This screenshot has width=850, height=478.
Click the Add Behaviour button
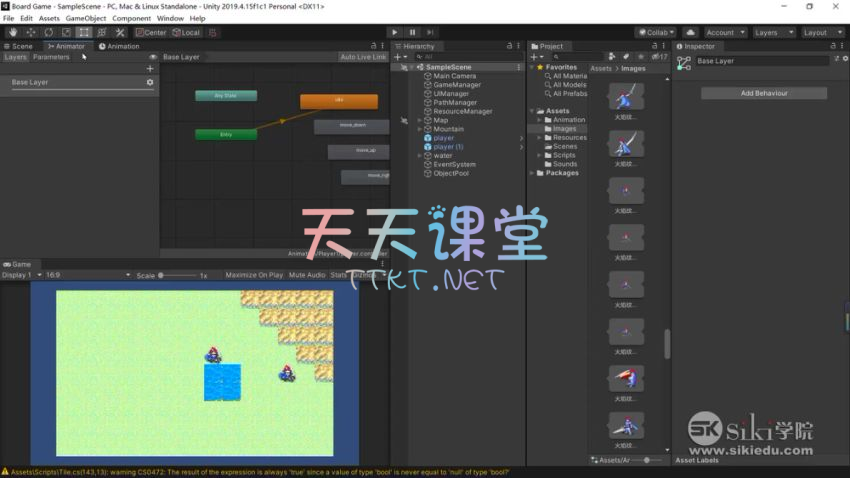(763, 93)
